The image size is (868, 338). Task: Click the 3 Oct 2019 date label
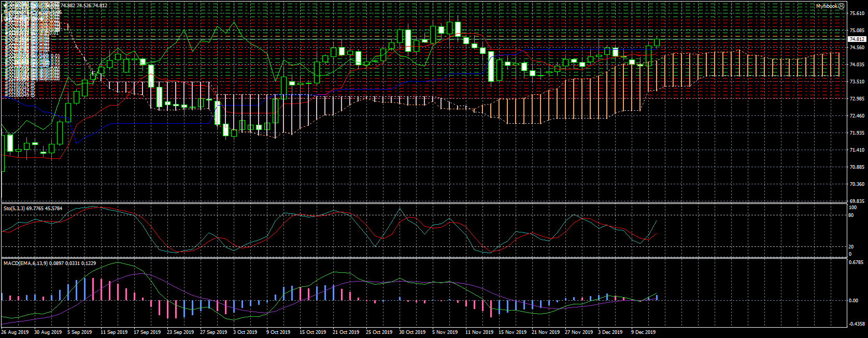[245, 332]
